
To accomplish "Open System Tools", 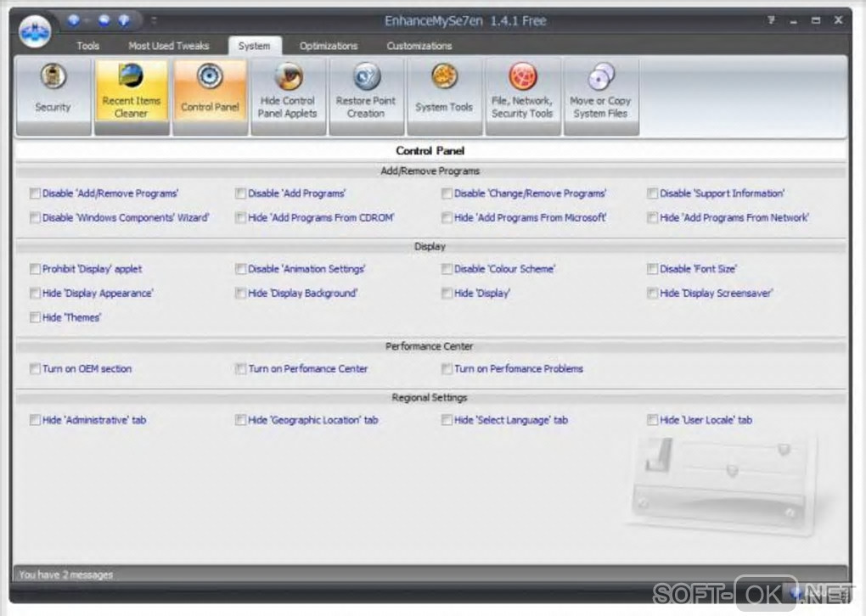I will tap(444, 96).
